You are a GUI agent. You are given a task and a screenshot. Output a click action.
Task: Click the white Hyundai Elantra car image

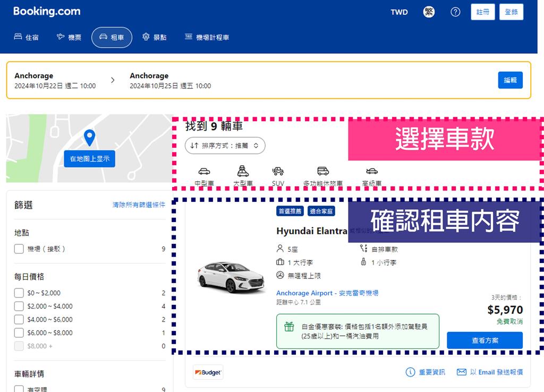pos(231,277)
